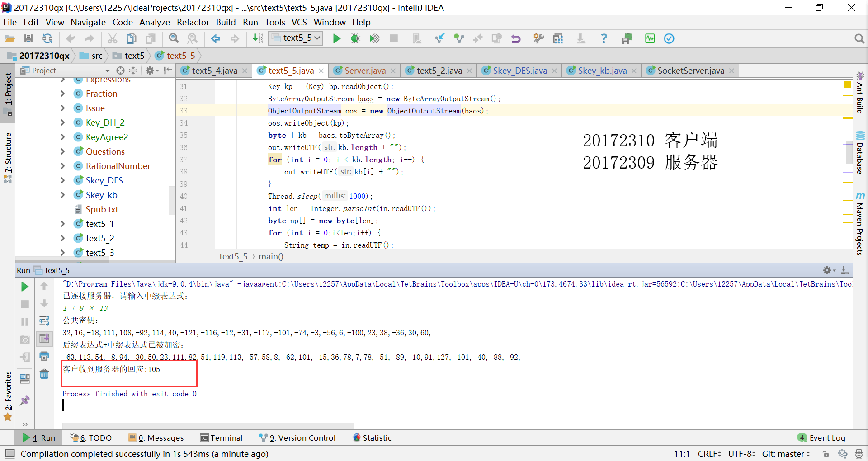Click the Cut scissors icon
The height and width of the screenshot is (461, 868).
(113, 39)
